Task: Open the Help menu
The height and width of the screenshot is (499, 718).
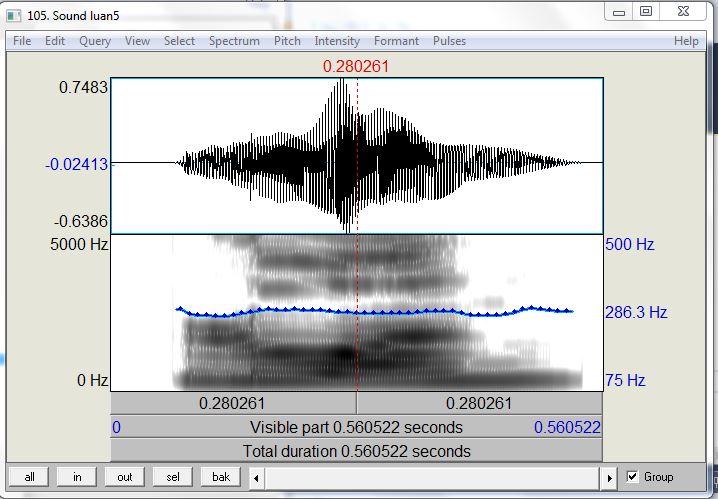Action: point(686,41)
